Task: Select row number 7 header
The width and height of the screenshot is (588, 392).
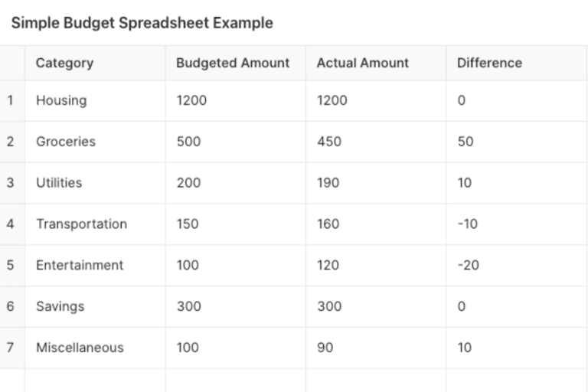Action: (x=11, y=348)
